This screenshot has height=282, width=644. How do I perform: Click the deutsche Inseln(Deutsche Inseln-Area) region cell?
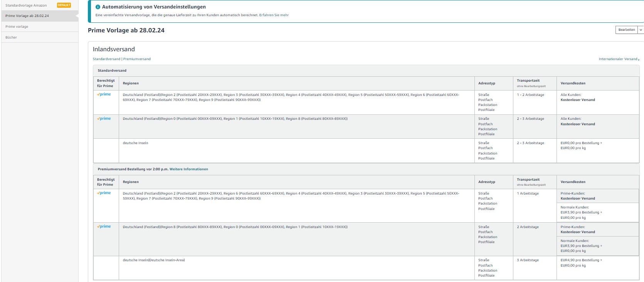296,268
